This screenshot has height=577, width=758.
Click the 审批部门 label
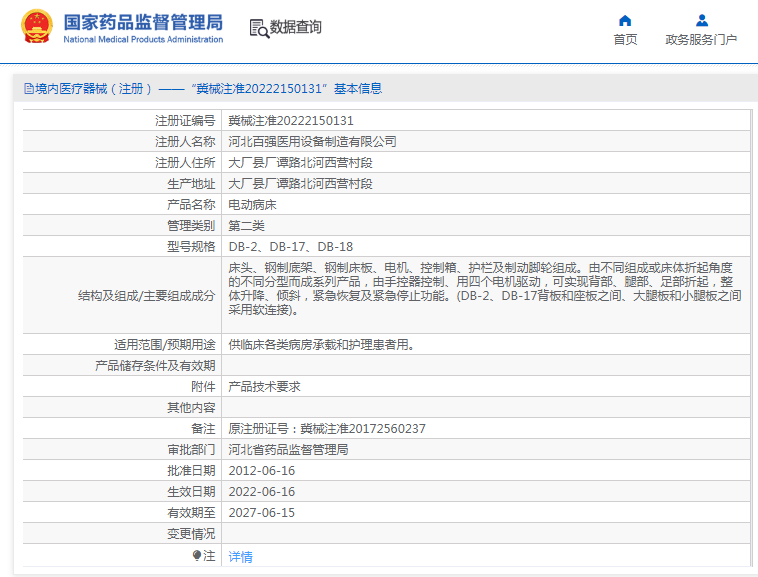(x=191, y=450)
